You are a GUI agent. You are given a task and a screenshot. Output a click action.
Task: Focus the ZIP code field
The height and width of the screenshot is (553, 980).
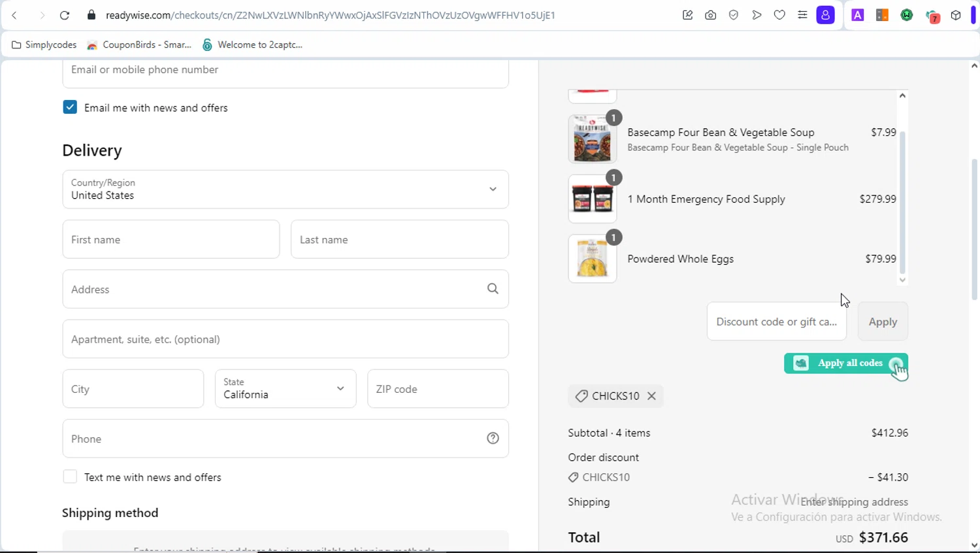pos(438,389)
